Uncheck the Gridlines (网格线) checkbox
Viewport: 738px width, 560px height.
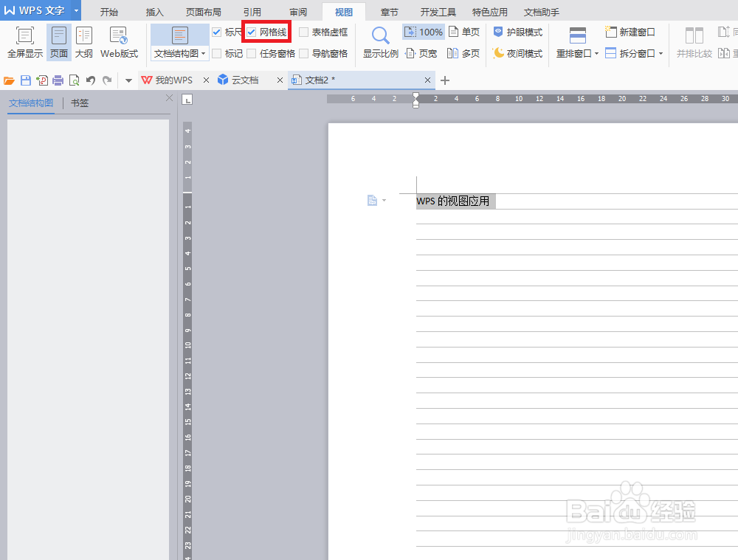[x=252, y=32]
